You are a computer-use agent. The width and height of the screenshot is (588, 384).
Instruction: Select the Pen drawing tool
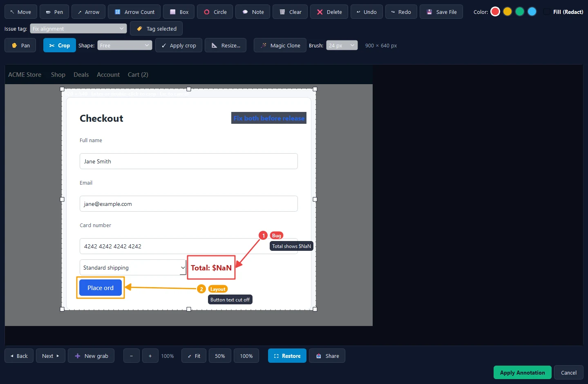(54, 12)
